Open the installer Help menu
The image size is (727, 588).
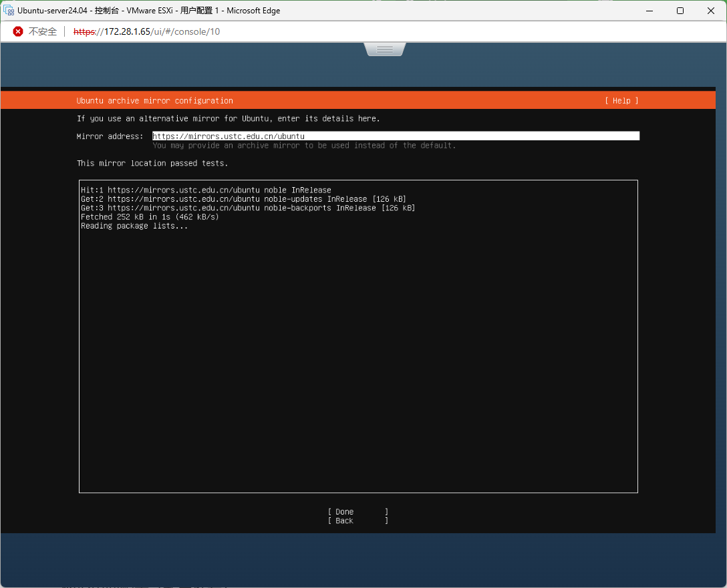[621, 101]
